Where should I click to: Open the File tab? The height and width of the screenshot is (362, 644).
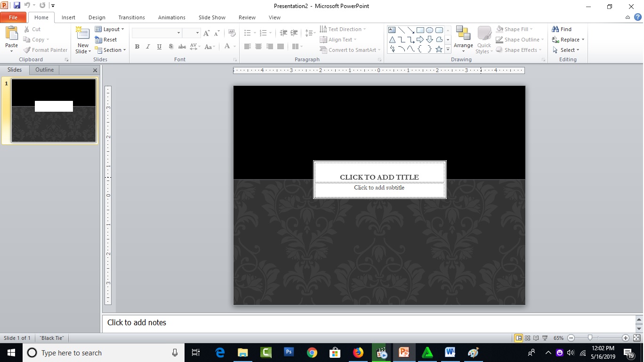tap(13, 17)
